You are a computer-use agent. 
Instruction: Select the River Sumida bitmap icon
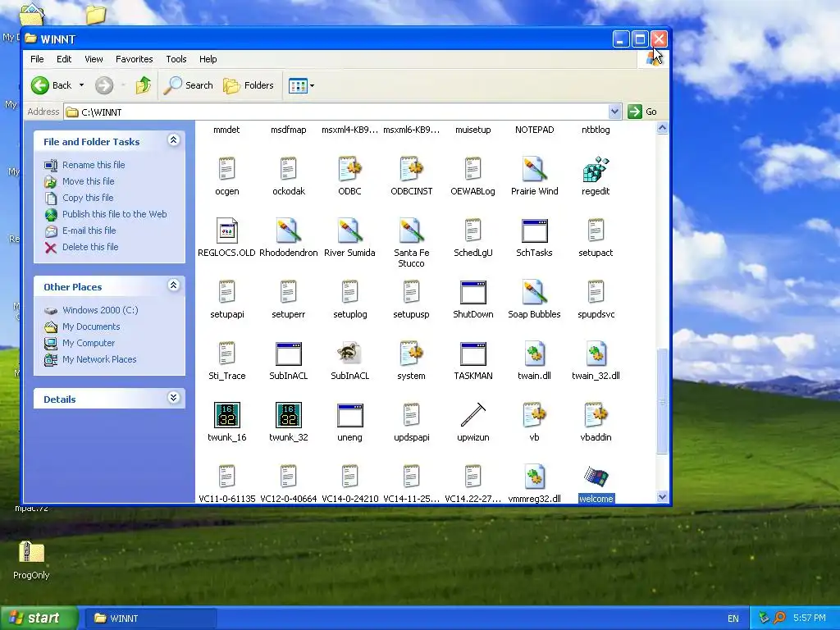349,231
